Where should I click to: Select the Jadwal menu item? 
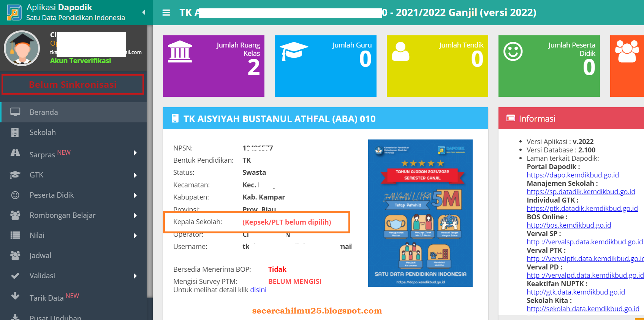(73, 255)
